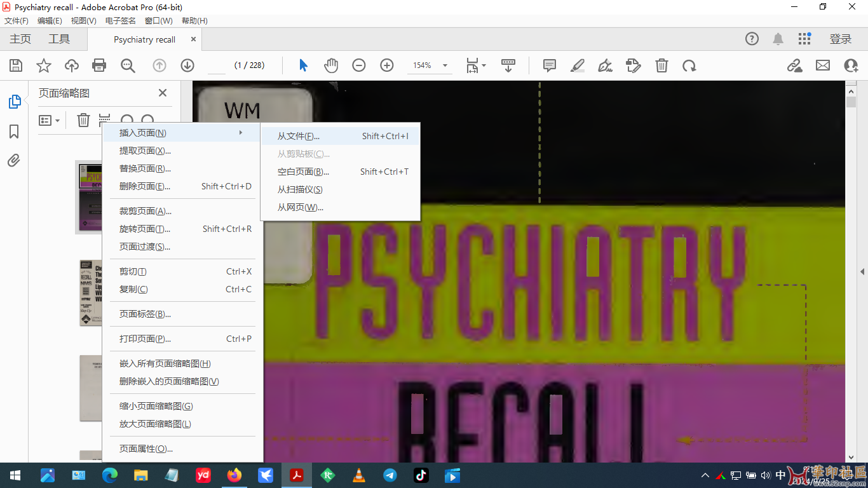Activate the hand pan tool

[331, 65]
